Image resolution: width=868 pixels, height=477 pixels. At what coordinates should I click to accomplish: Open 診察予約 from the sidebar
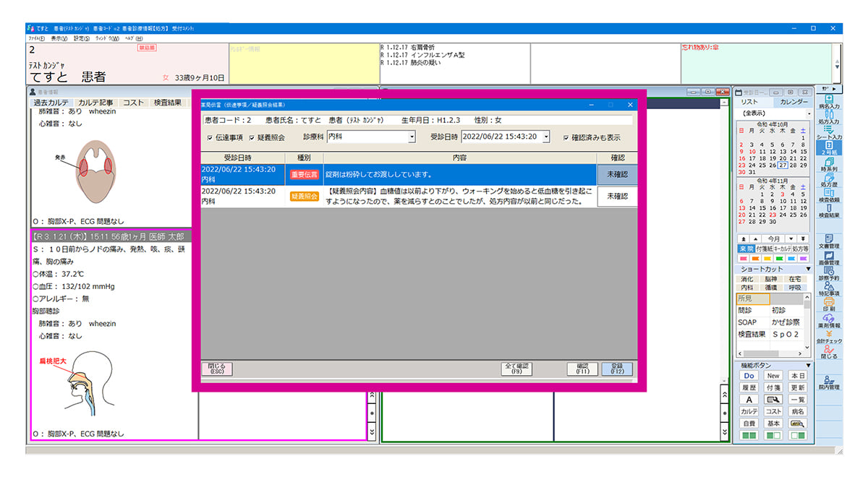[828, 273]
